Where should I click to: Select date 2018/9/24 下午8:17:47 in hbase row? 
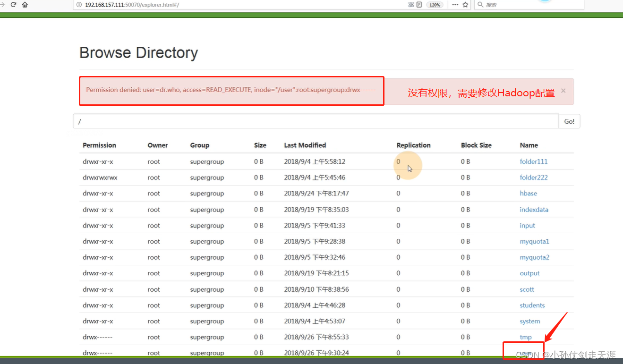click(x=316, y=194)
